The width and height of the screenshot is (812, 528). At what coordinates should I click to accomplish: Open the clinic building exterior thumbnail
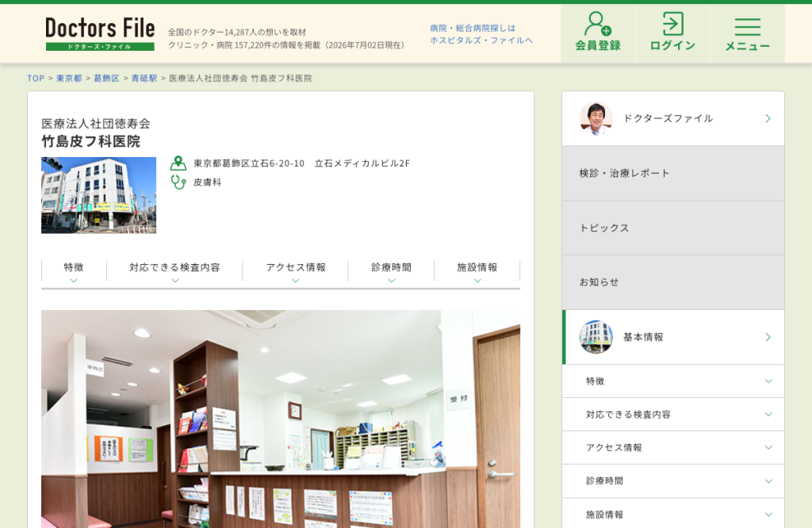click(98, 195)
